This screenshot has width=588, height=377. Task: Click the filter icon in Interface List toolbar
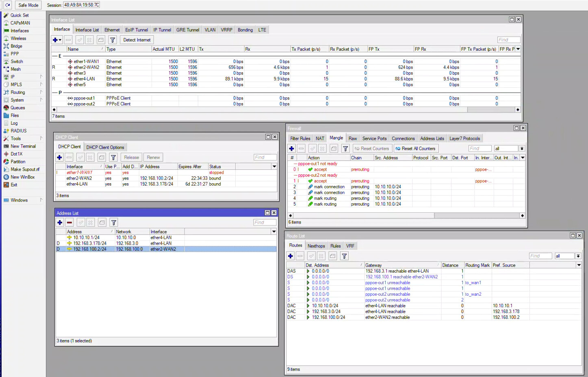tap(113, 40)
